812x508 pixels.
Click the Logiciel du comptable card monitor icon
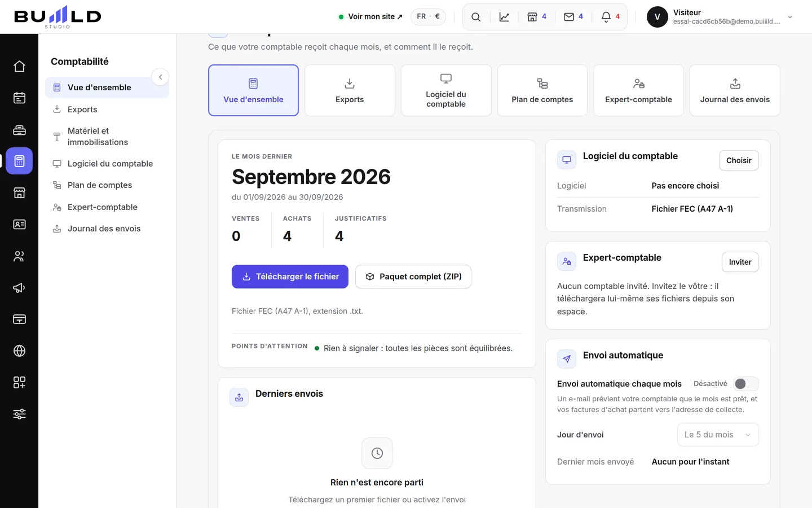(x=567, y=160)
